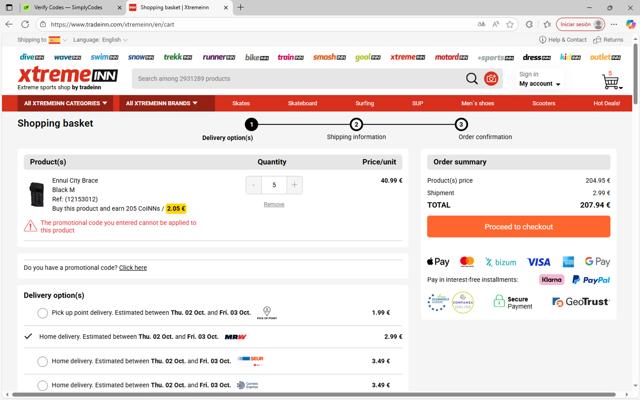Open a new browser tab
Screen dimensions: 640x400
pos(240,7)
